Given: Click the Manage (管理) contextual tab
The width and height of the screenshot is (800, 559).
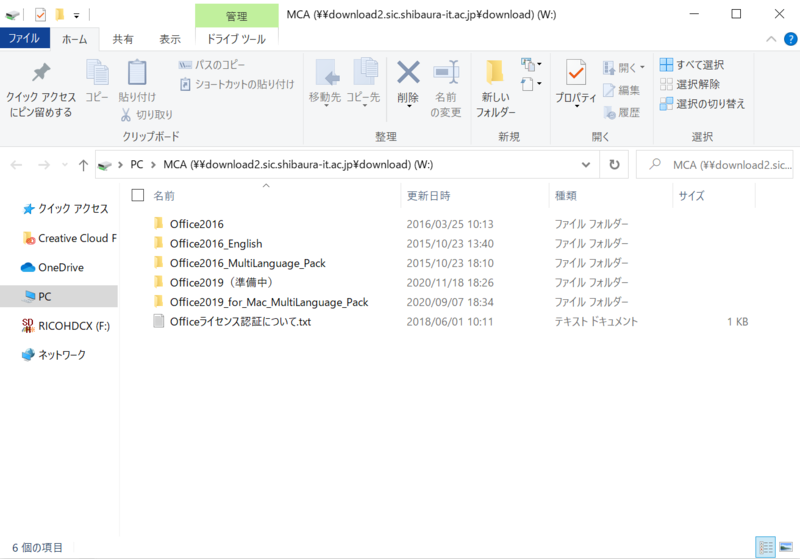Looking at the screenshot, I should pos(236,16).
